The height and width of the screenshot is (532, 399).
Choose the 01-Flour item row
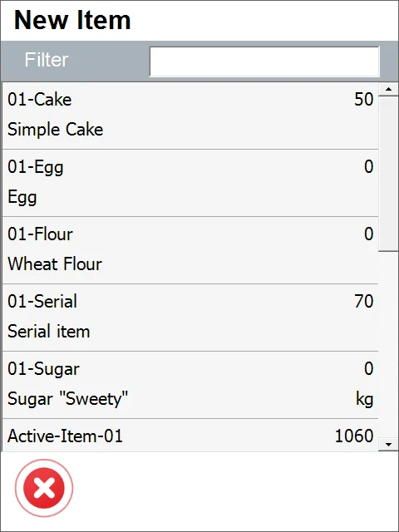click(x=190, y=250)
